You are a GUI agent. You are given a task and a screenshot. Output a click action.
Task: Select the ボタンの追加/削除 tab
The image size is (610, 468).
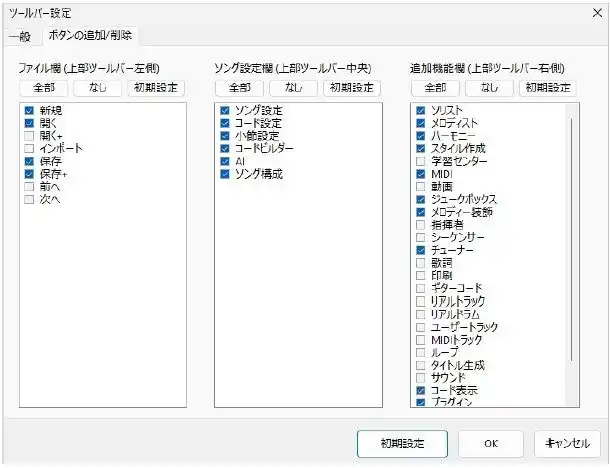(90, 36)
